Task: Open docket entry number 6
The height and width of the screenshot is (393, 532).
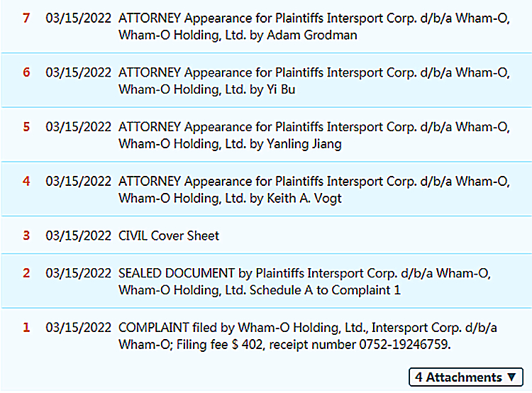Action: click(26, 72)
